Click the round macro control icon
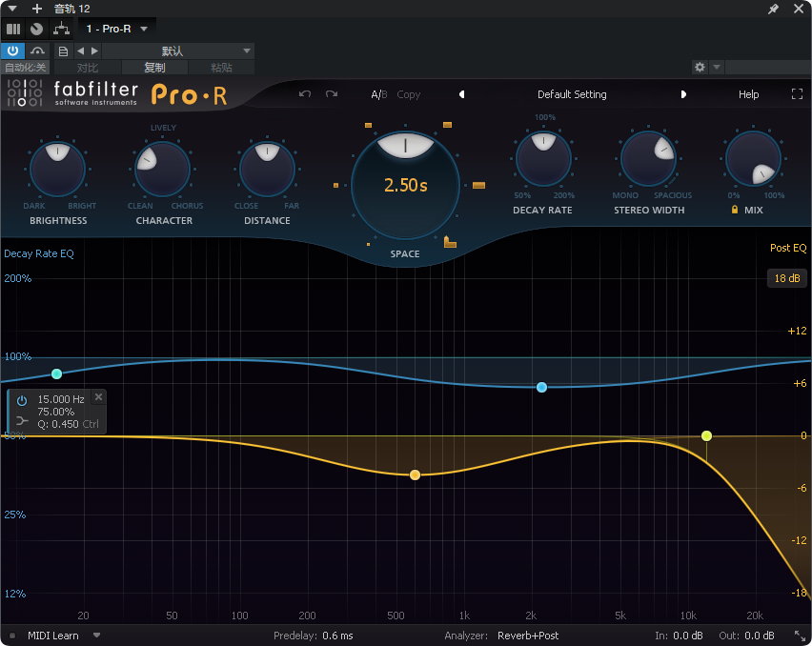 click(x=36, y=29)
